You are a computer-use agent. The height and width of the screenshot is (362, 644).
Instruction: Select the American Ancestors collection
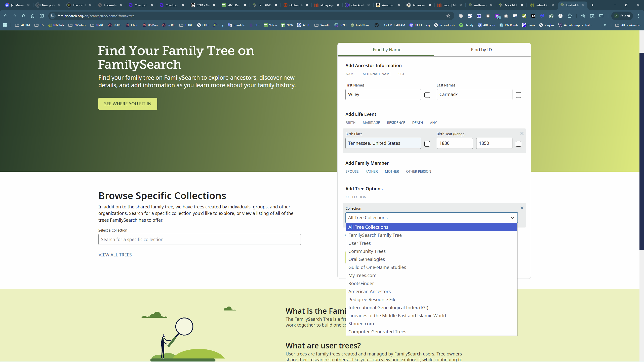pyautogui.click(x=431, y=292)
